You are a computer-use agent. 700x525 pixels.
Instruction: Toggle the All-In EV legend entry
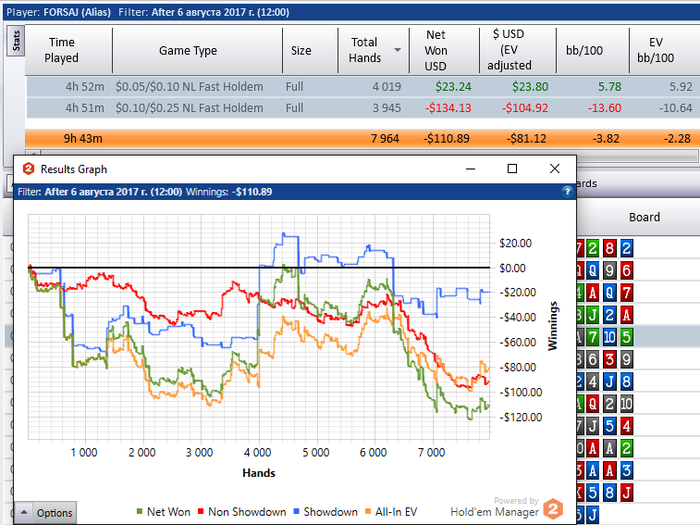point(391,512)
